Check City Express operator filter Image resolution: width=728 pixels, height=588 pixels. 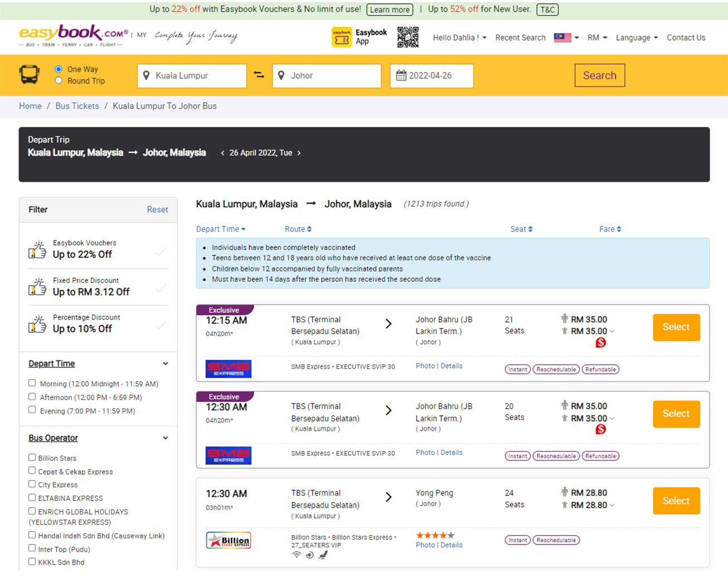(32, 484)
